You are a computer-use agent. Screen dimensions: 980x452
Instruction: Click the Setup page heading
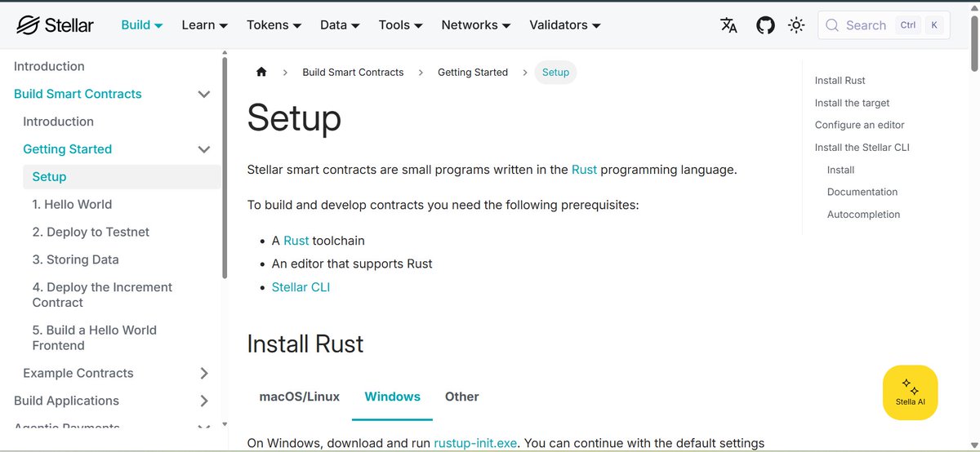294,118
